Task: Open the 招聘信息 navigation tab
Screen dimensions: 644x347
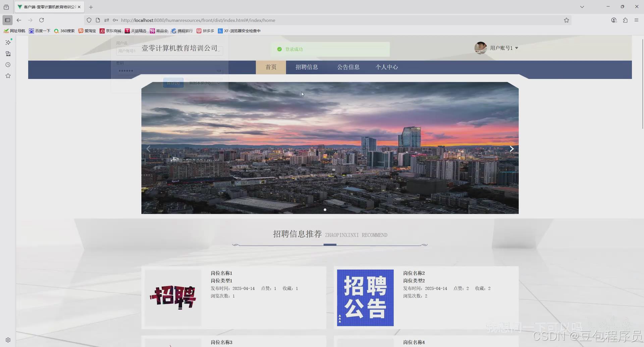Action: [x=307, y=67]
